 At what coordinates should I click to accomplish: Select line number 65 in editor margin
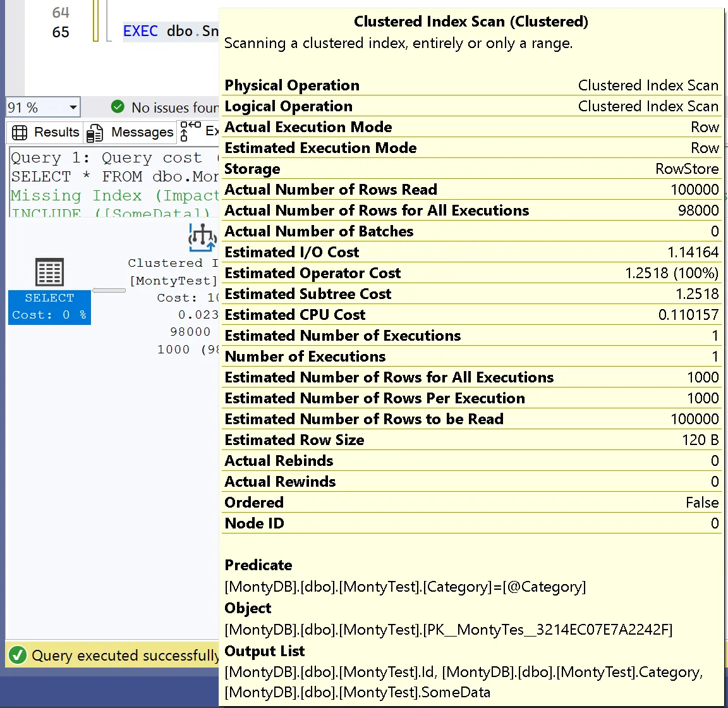[61, 32]
